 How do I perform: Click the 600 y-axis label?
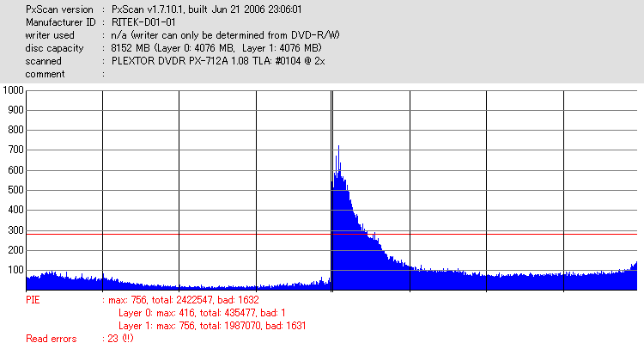(x=15, y=170)
